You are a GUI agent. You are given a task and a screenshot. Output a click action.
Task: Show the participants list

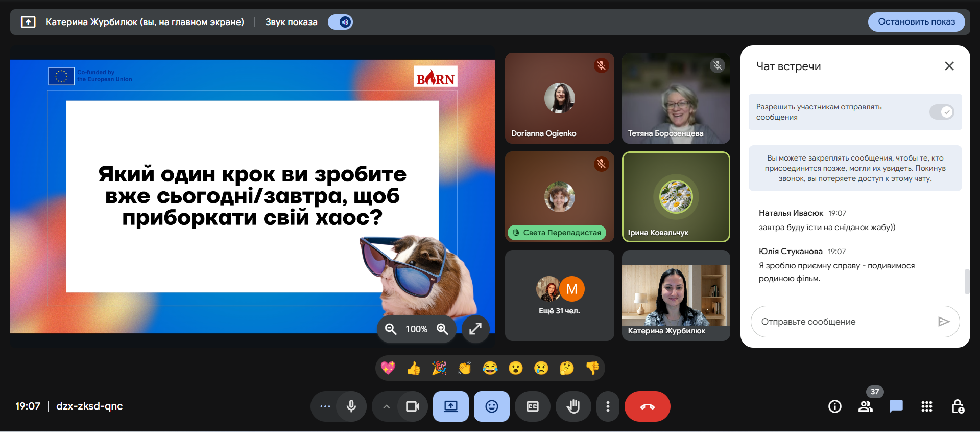[865, 406]
